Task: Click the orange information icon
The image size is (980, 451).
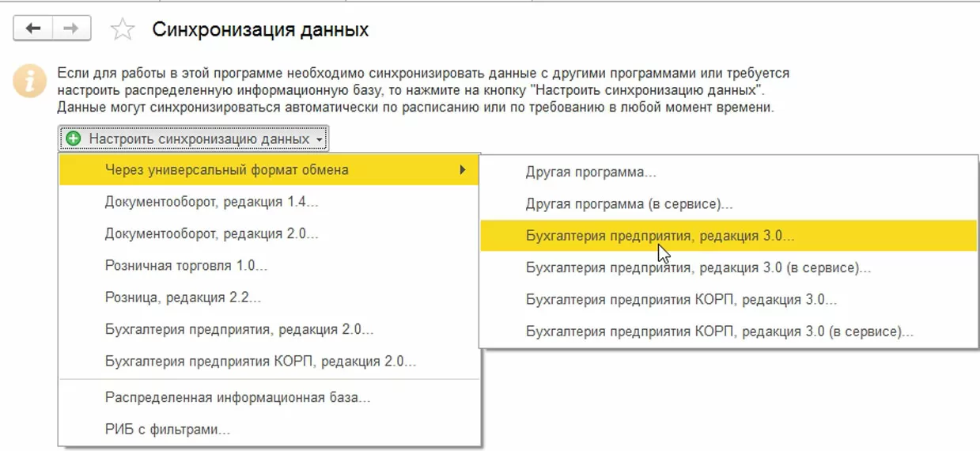Action: [29, 81]
